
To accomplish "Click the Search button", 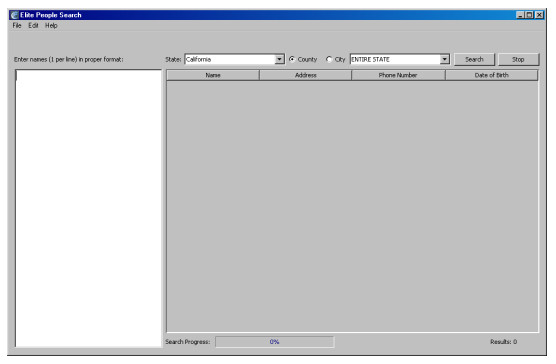I will 474,59.
